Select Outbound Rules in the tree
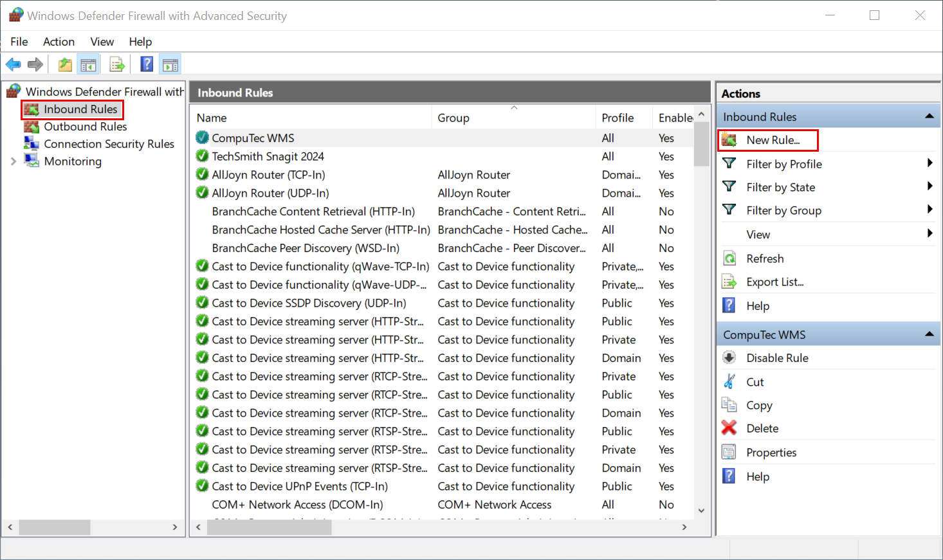Image resolution: width=943 pixels, height=560 pixels. [85, 127]
